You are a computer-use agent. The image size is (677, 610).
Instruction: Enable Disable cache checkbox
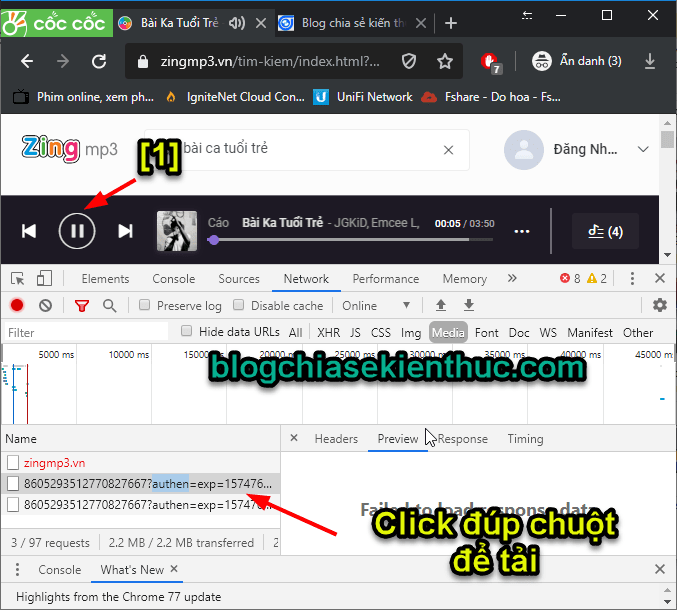pos(238,305)
